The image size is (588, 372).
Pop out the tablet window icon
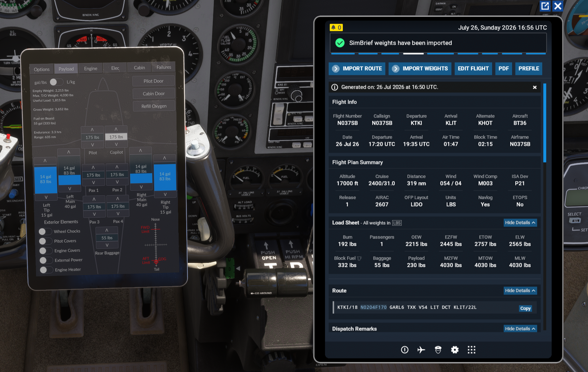tap(545, 6)
